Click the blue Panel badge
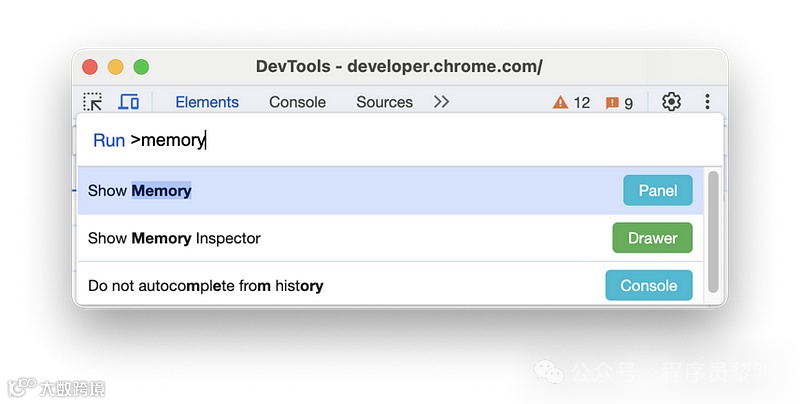This screenshot has width=800, height=404. click(657, 190)
